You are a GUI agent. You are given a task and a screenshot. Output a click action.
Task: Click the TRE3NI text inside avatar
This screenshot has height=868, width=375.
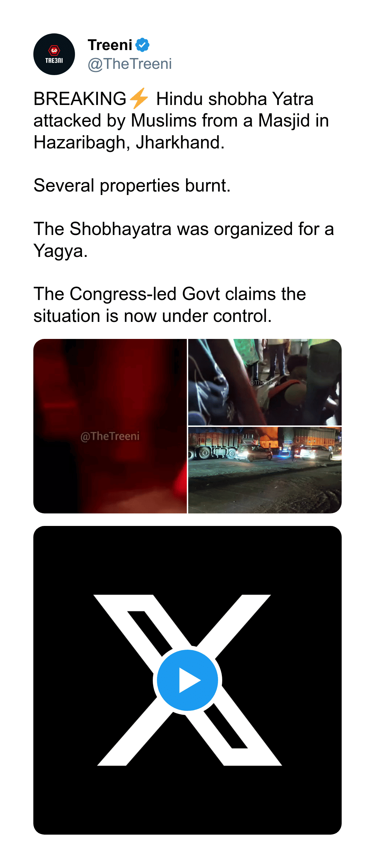point(54,60)
